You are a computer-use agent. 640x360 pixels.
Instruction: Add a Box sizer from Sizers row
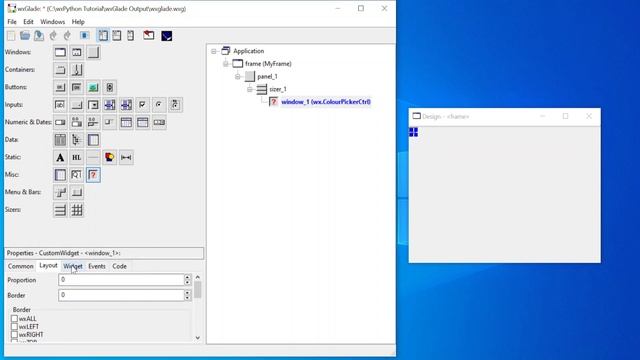(x=60, y=210)
